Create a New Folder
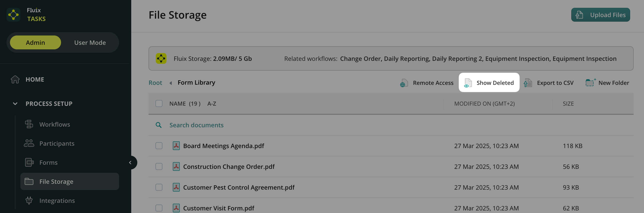 coord(607,83)
